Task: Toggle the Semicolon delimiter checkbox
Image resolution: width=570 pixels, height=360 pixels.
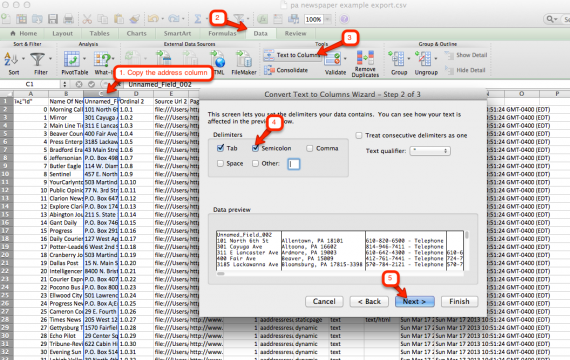Action: (x=255, y=148)
